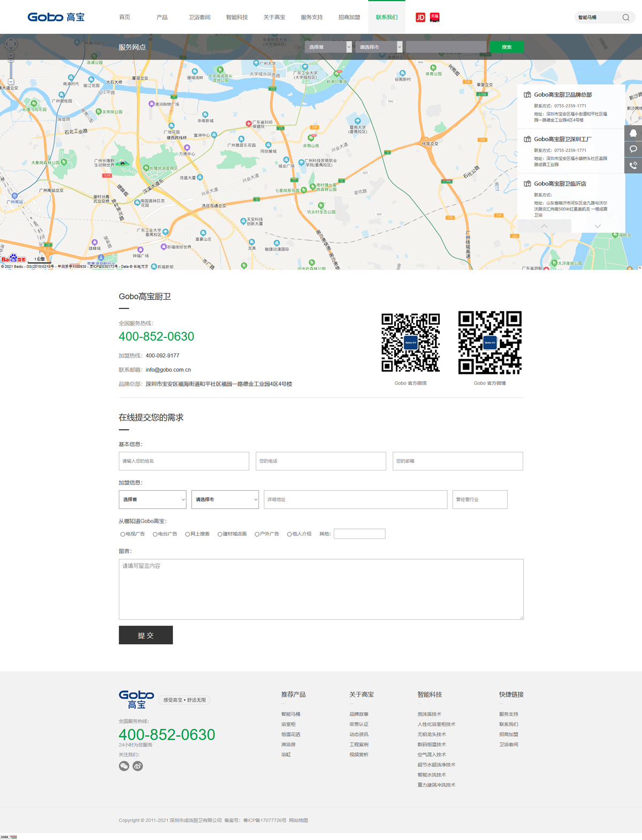The width and height of the screenshot is (642, 840).
Task: Click the phone call icon on right sidebar
Action: pos(633,165)
